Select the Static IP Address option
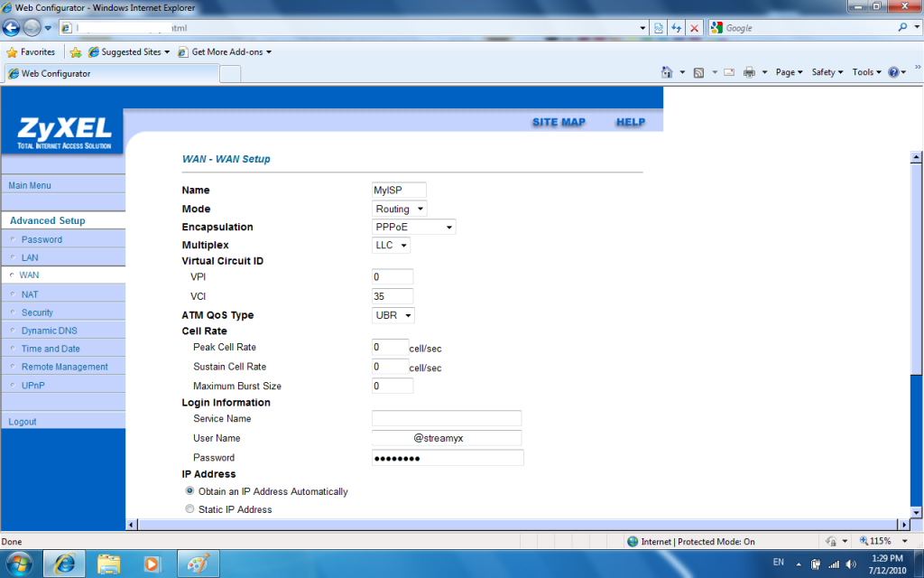Image resolution: width=924 pixels, height=578 pixels. pyautogui.click(x=189, y=509)
